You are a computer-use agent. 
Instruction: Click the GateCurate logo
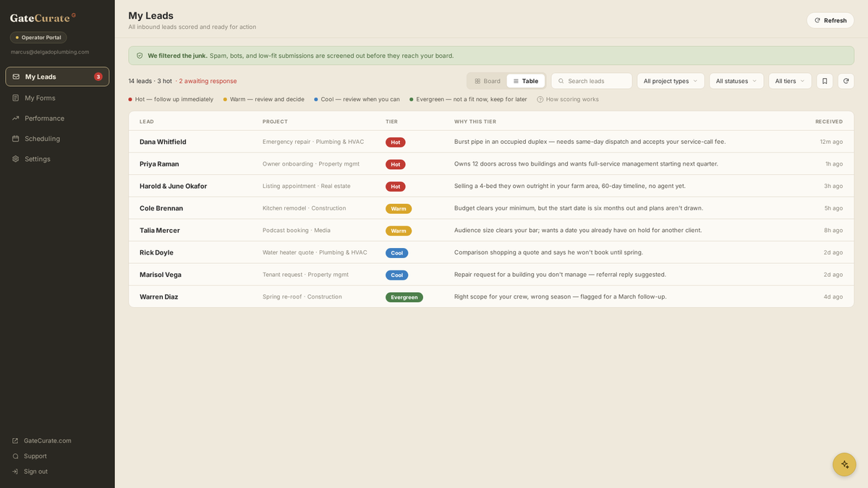click(43, 17)
